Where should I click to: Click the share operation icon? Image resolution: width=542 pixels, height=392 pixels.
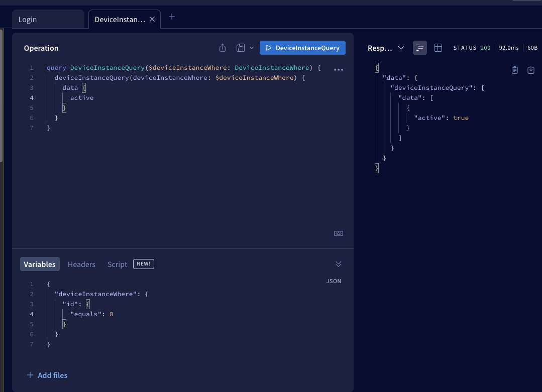tap(223, 48)
